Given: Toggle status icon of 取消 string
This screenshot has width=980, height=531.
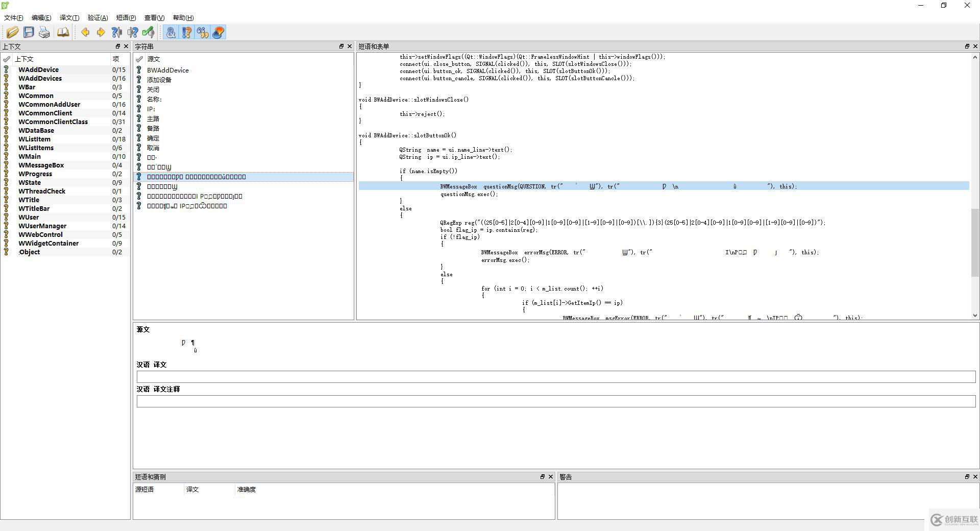Looking at the screenshot, I should 139,148.
